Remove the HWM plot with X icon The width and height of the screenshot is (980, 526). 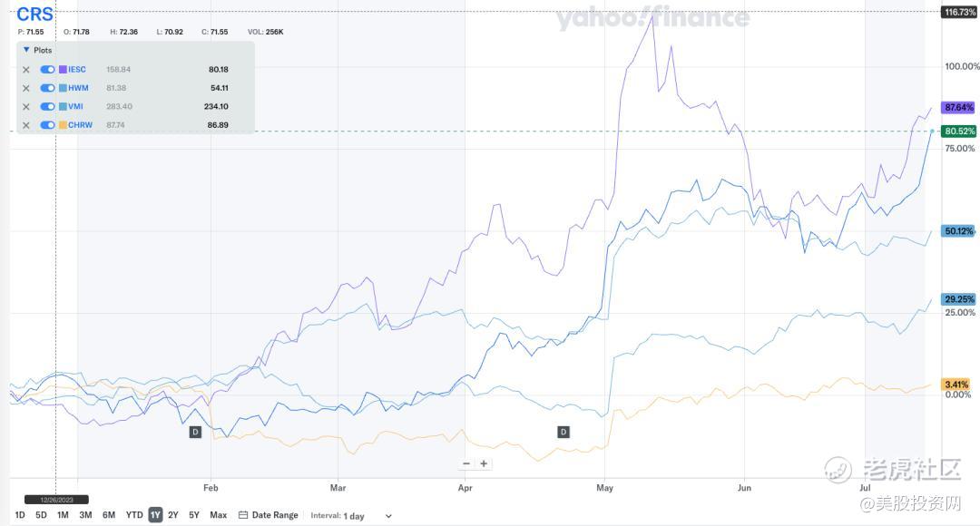25,88
